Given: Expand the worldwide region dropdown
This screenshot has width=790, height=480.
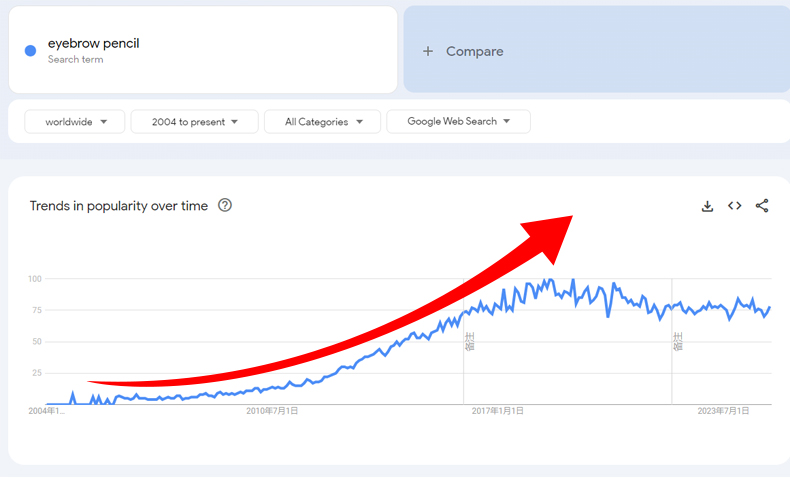Looking at the screenshot, I should [75, 122].
